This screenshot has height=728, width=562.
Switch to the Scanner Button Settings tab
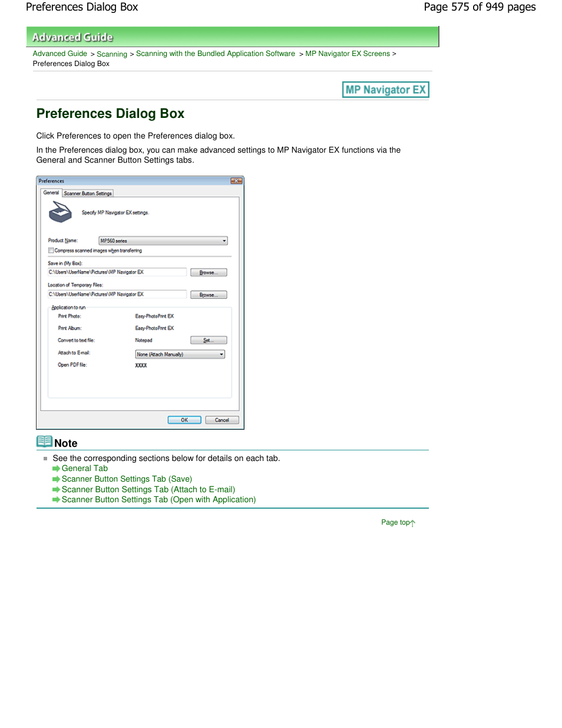click(x=88, y=193)
